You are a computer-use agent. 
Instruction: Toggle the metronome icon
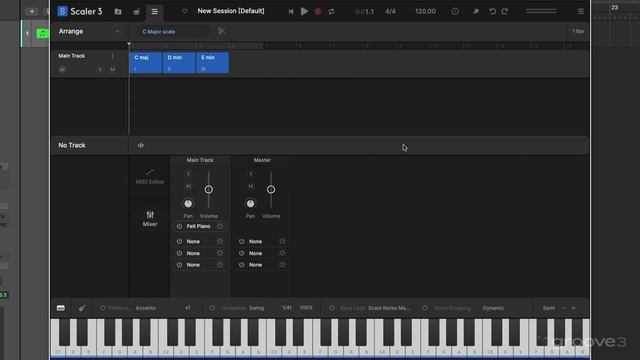click(x=455, y=11)
